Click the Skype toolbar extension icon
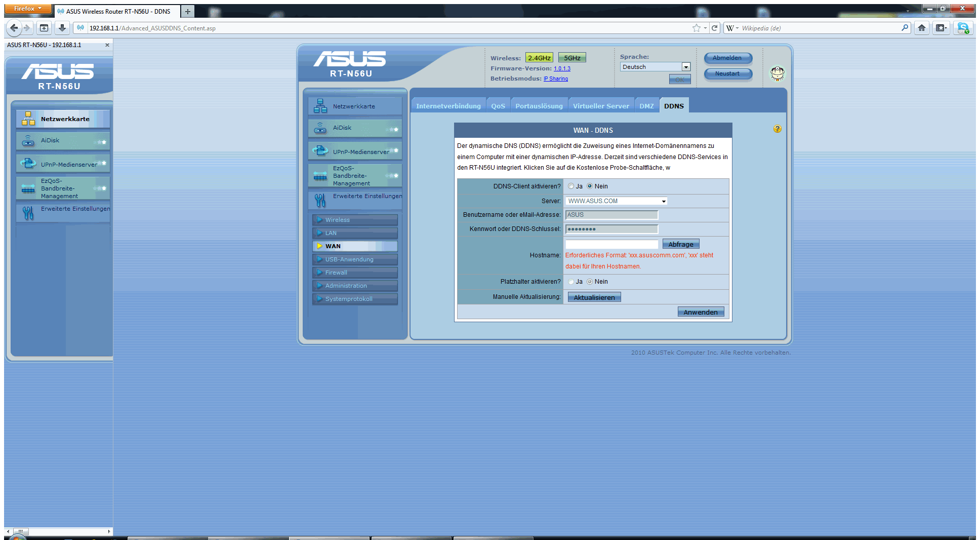 point(963,28)
